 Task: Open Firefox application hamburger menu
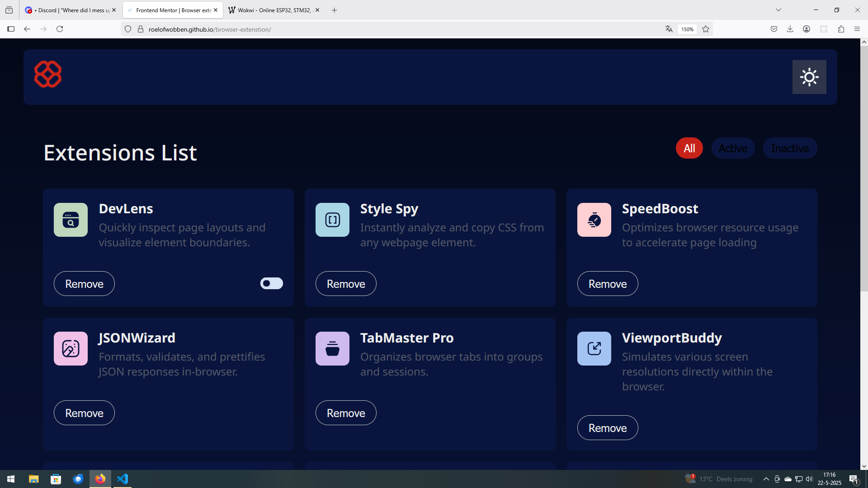pyautogui.click(x=857, y=29)
